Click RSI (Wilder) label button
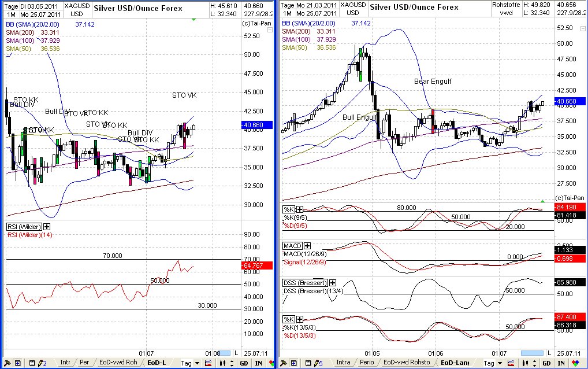Screen dimensions: 588x369 coord(24,227)
